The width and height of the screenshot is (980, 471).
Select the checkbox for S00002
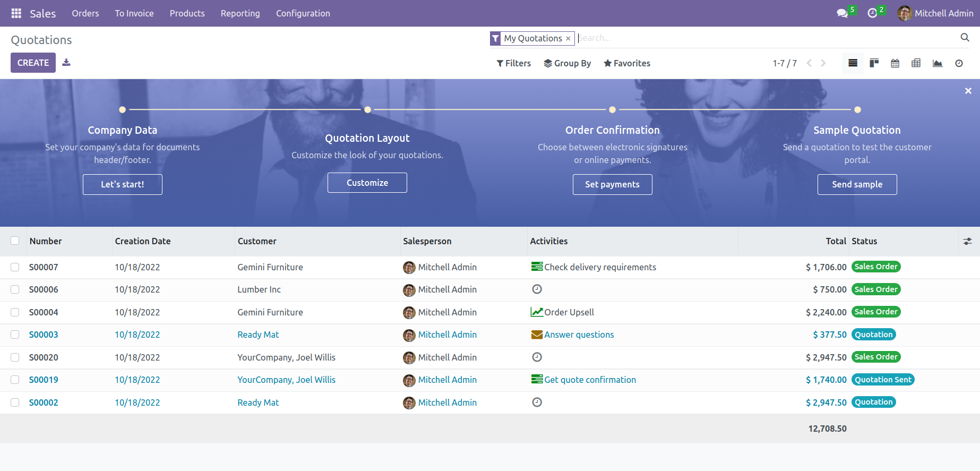tap(15, 403)
